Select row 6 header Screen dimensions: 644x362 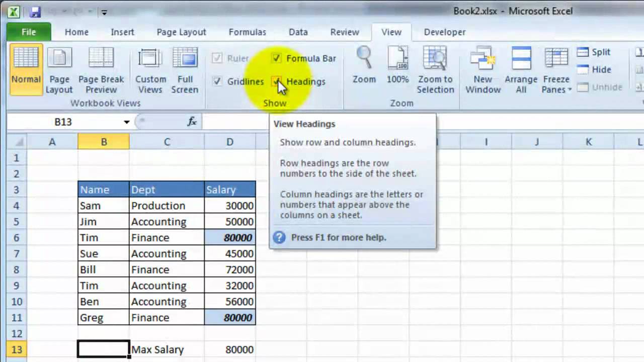tap(17, 237)
